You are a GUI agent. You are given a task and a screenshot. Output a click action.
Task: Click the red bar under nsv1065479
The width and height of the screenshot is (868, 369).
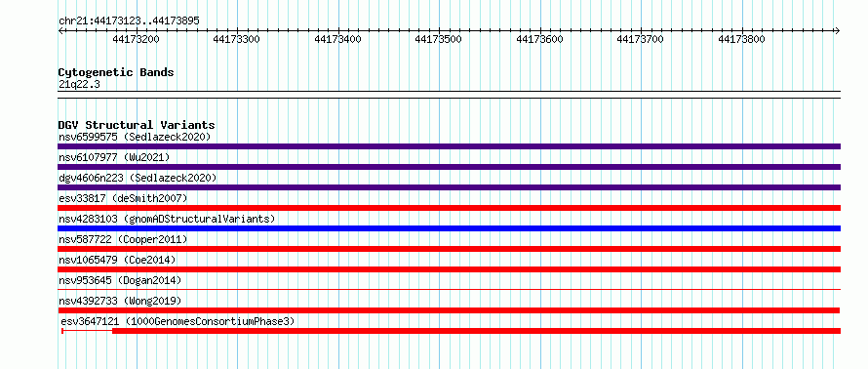click(449, 269)
